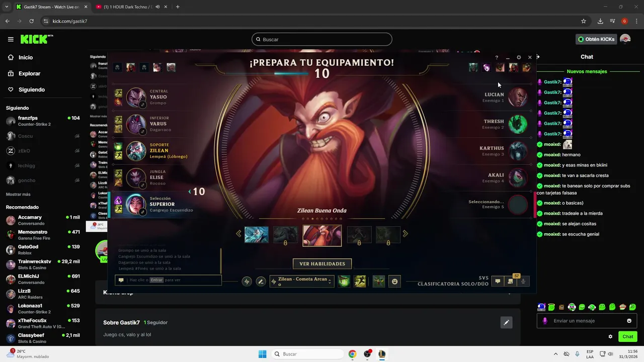This screenshot has height=362, width=644.
Task: Open Chrome downloads icon
Action: (x=600, y=21)
